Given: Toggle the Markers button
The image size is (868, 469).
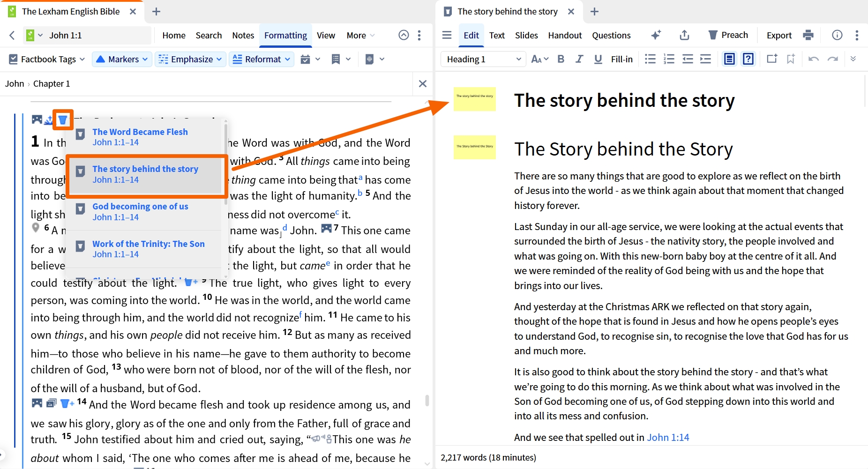Looking at the screenshot, I should coord(117,59).
